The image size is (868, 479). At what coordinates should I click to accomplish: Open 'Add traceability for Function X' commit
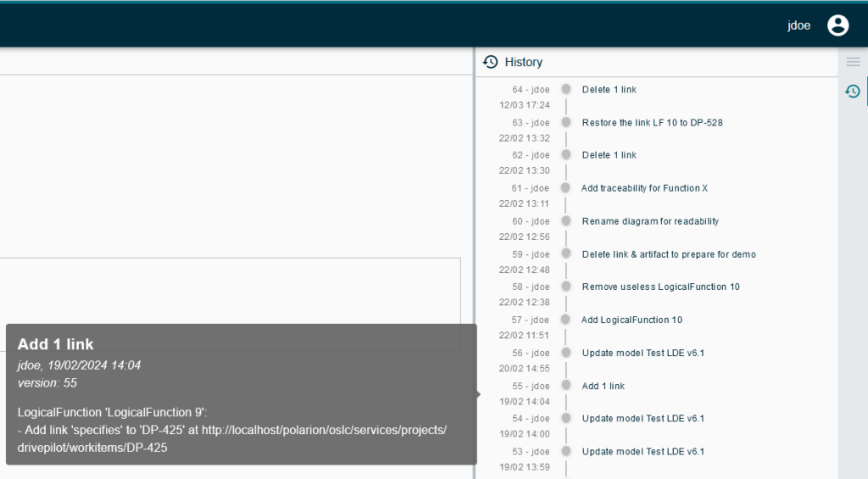[x=644, y=188]
